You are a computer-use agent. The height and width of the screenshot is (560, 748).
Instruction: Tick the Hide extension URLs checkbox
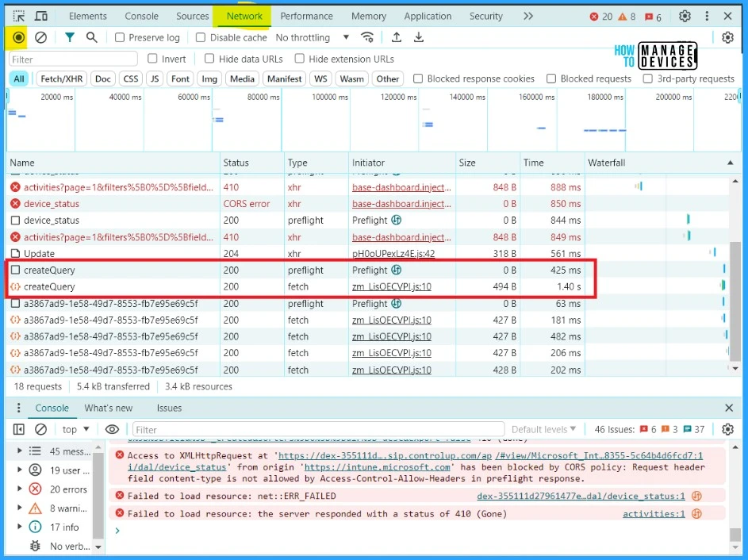click(x=300, y=59)
